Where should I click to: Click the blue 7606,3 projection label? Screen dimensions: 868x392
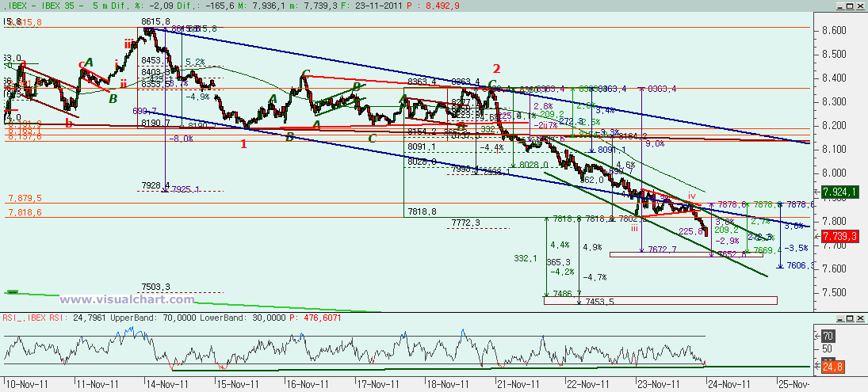[x=799, y=267]
